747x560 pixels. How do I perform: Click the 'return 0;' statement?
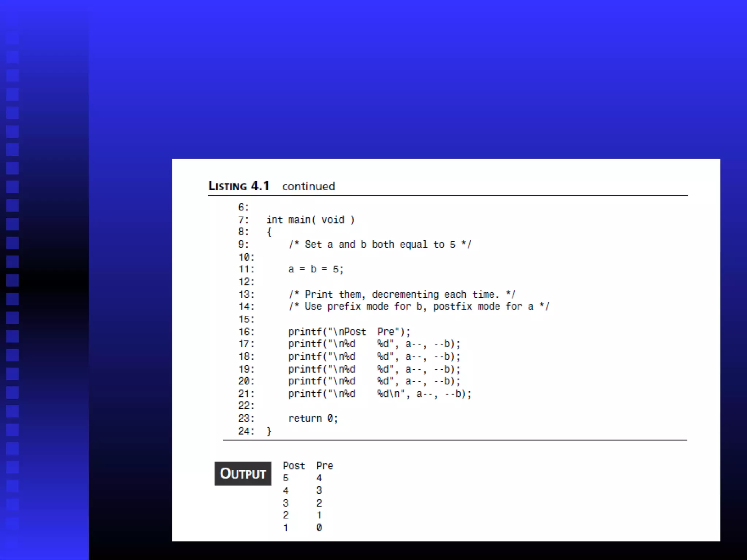coord(313,418)
